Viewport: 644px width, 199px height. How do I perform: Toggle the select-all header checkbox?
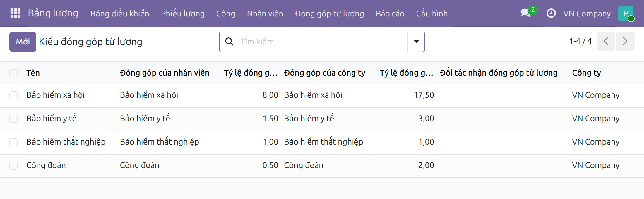(13, 73)
